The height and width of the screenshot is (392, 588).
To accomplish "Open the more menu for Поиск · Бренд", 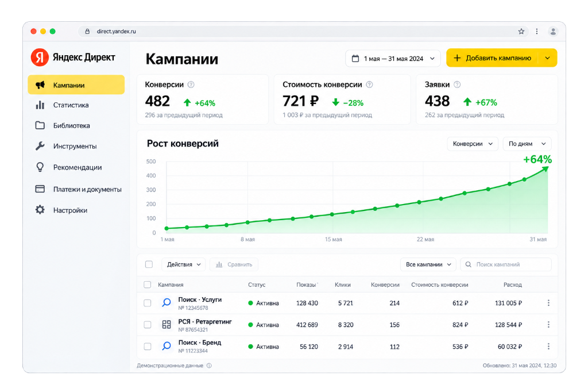I will pyautogui.click(x=548, y=347).
